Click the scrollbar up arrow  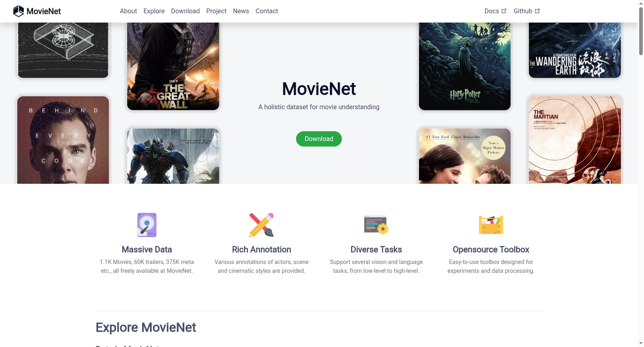point(641,3)
